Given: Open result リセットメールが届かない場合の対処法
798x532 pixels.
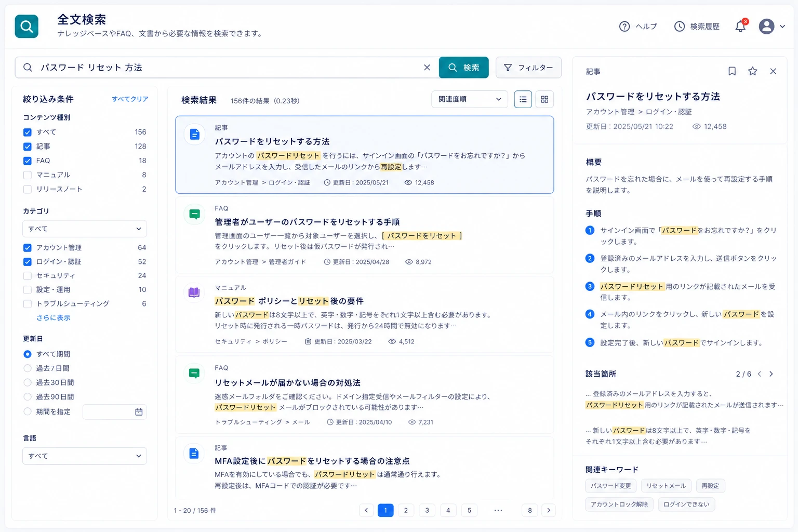Looking at the screenshot, I should (288, 383).
